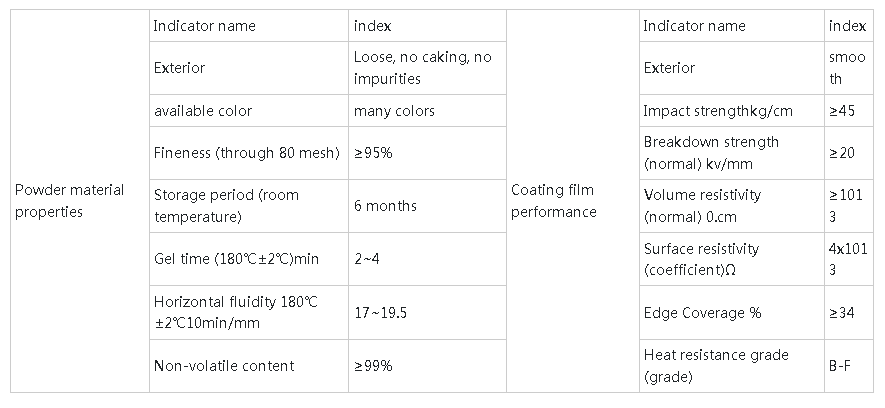This screenshot has height=408, width=885.
Task: Select the 'Loose, no caking, no impurities' cell
Action: pos(422,68)
